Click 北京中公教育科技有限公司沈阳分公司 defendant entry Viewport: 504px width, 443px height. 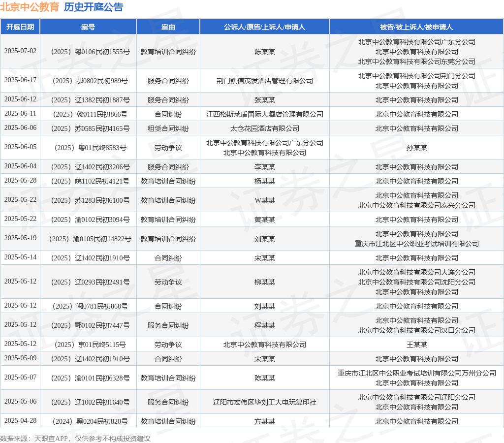tap(416, 282)
